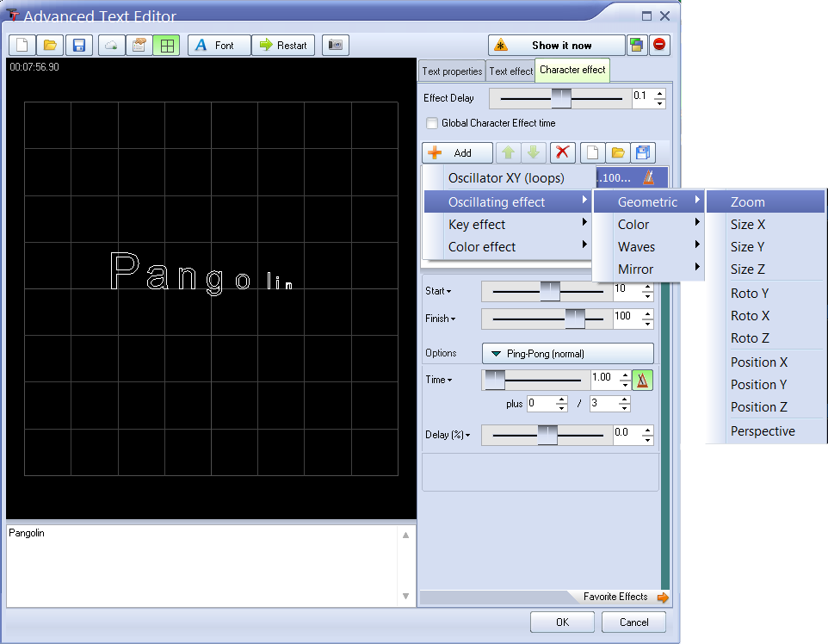Click the layered squares icon beside Show it now
The image size is (828, 644).
pyautogui.click(x=637, y=46)
